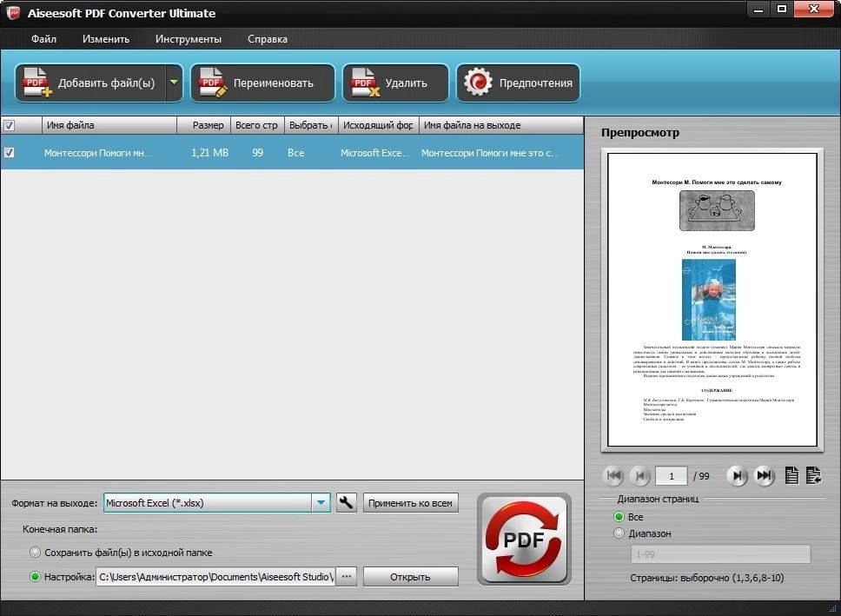Click Применить ко всем button
The width and height of the screenshot is (841, 616).
[410, 503]
